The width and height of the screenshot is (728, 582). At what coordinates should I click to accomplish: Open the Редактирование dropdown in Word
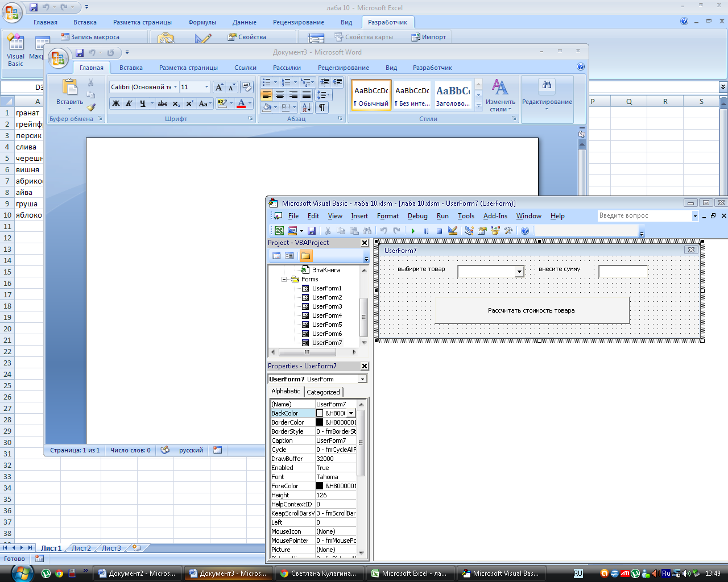click(547, 97)
